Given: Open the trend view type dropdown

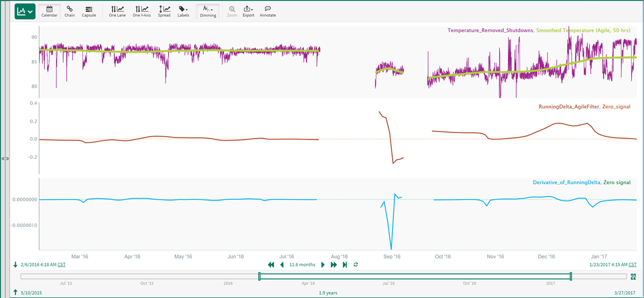Looking at the screenshot, I should tap(25, 11).
